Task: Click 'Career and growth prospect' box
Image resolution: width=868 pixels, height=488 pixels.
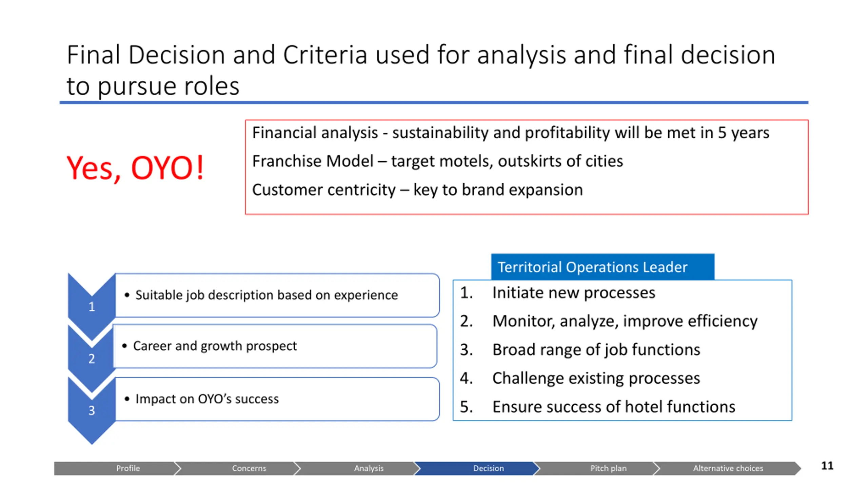Action: tap(275, 346)
